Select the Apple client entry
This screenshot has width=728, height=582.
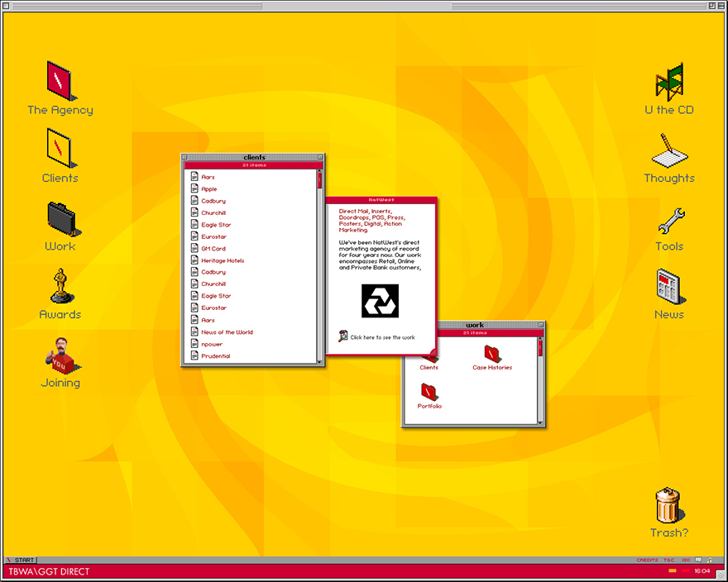pos(204,188)
